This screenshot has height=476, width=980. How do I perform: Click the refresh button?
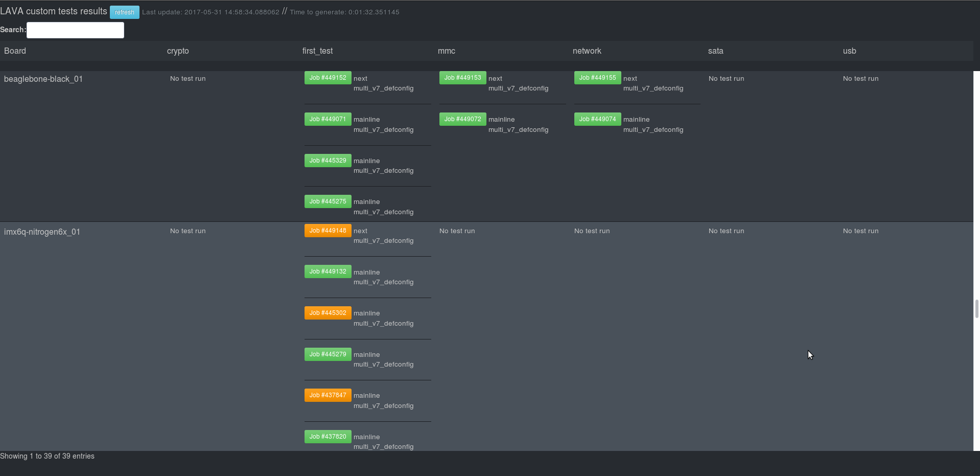(x=124, y=12)
